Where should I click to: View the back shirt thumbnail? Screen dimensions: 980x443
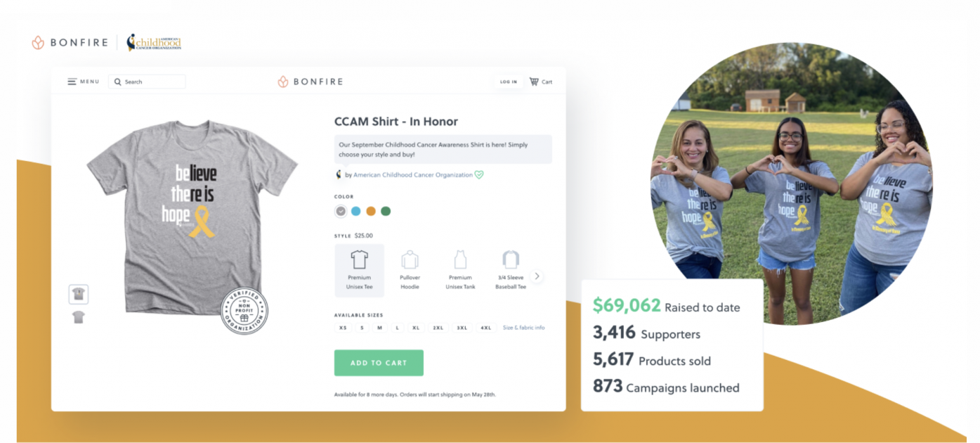pyautogui.click(x=79, y=317)
